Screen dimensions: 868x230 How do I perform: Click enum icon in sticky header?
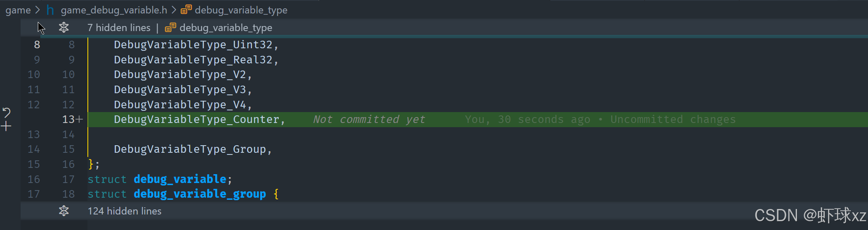coord(170,28)
